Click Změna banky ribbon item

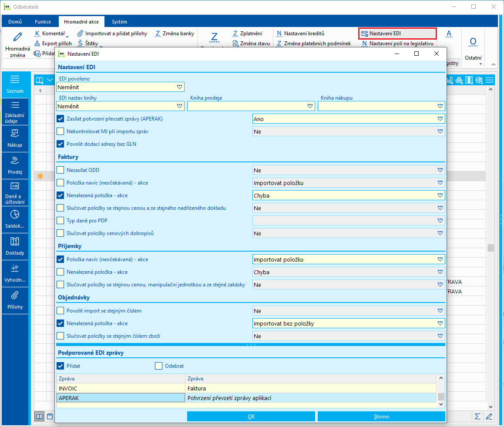[x=175, y=34]
